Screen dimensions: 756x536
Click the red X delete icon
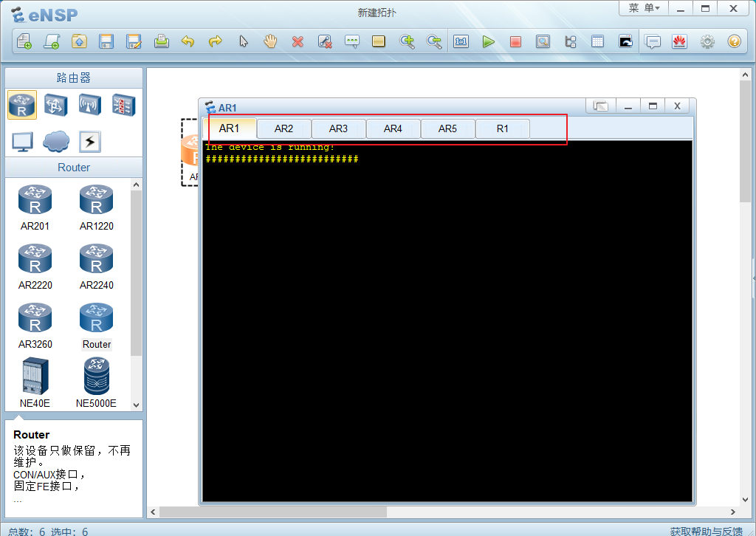click(x=298, y=42)
